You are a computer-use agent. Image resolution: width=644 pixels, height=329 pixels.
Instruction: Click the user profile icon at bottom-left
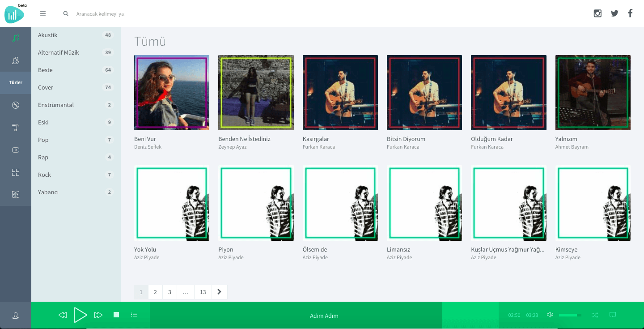16,316
